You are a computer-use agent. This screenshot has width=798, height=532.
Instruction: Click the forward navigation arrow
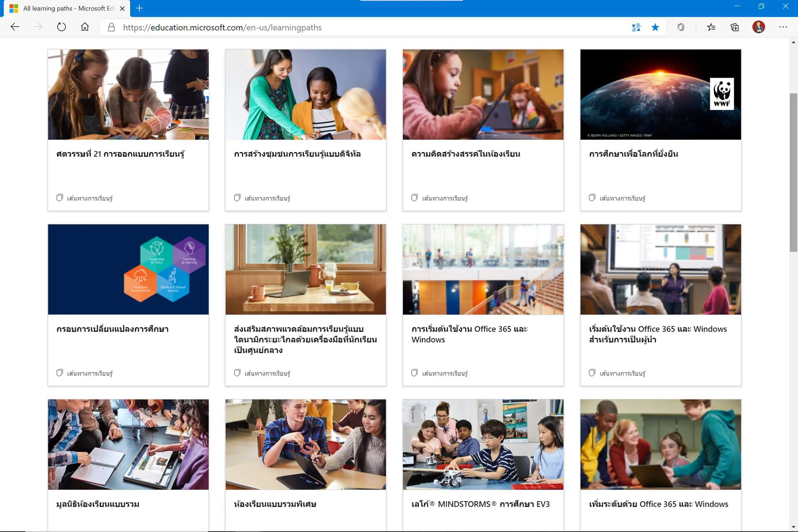coord(38,27)
